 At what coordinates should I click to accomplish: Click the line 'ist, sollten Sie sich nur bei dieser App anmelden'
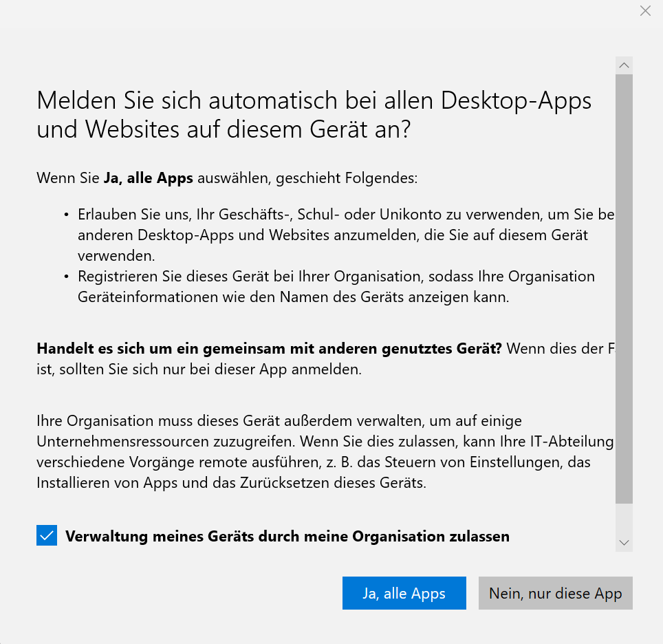coord(199,369)
